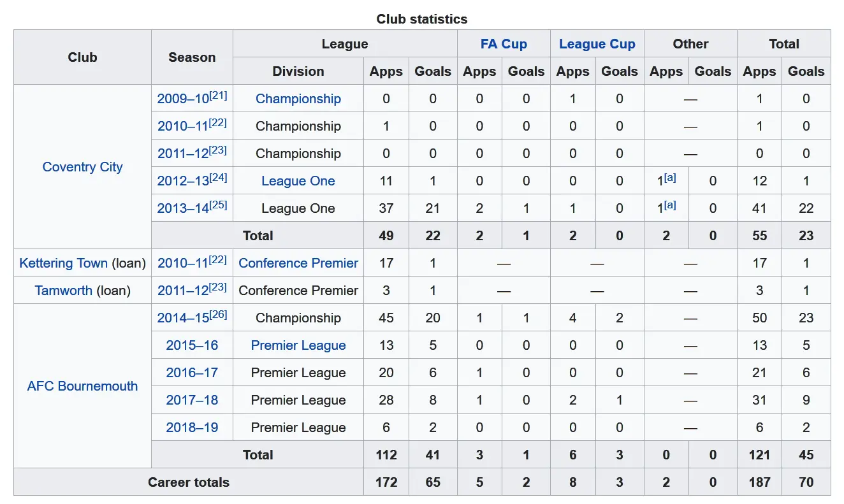
Task: Click the Tamworth club link
Action: 63,291
